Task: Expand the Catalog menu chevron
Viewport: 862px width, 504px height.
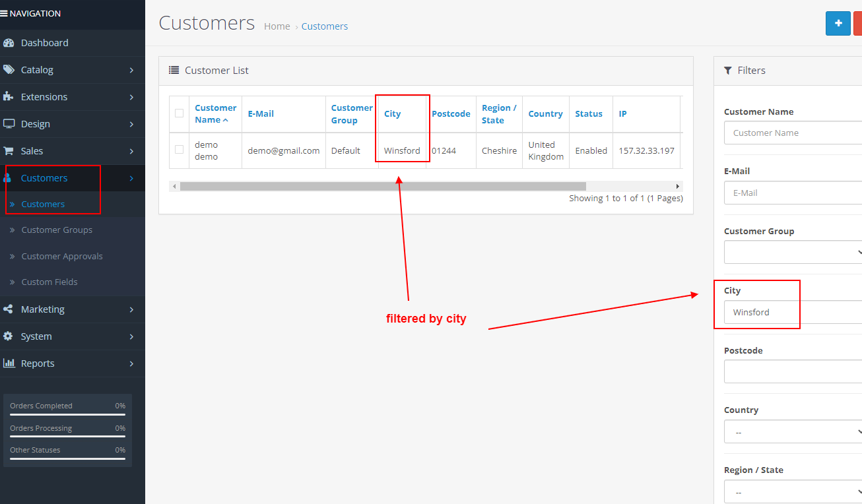Action: point(131,70)
